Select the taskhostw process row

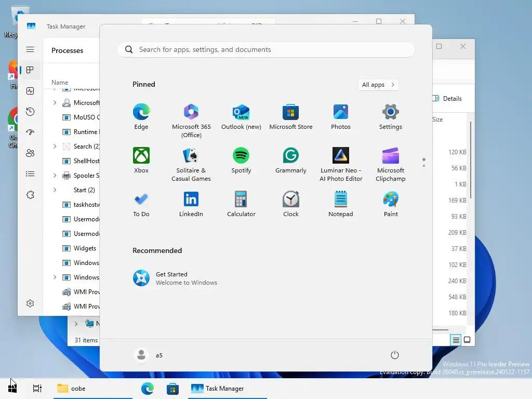click(x=72, y=205)
